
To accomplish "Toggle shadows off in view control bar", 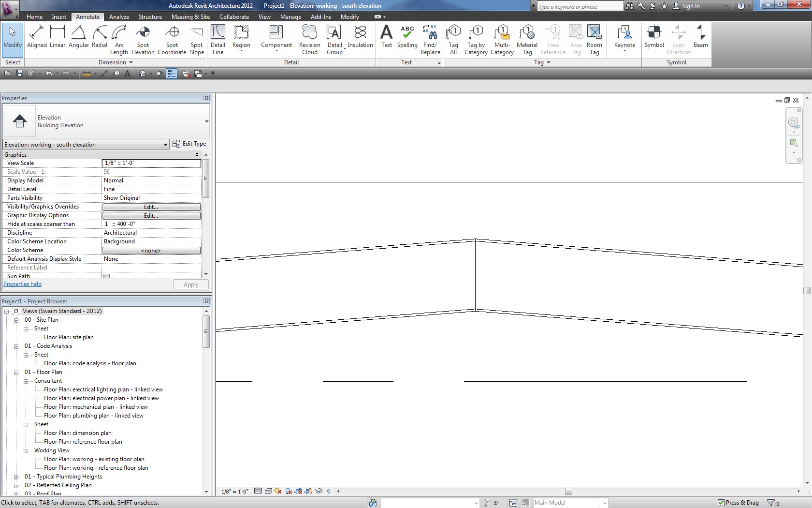I will point(289,491).
